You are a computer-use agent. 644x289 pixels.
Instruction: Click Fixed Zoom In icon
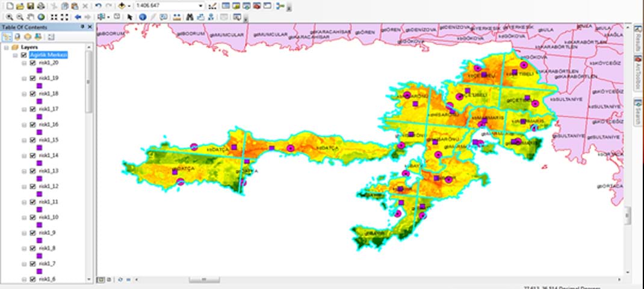(54, 17)
